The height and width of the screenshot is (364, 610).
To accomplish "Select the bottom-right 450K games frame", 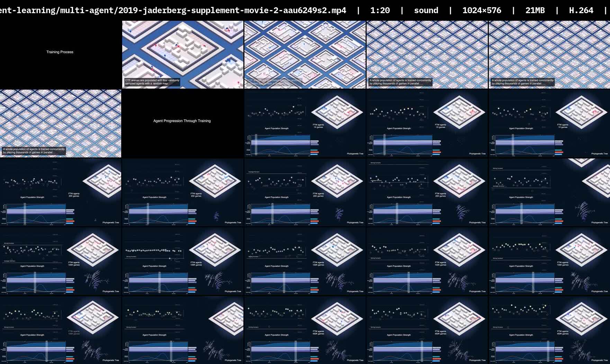I will tap(549, 330).
